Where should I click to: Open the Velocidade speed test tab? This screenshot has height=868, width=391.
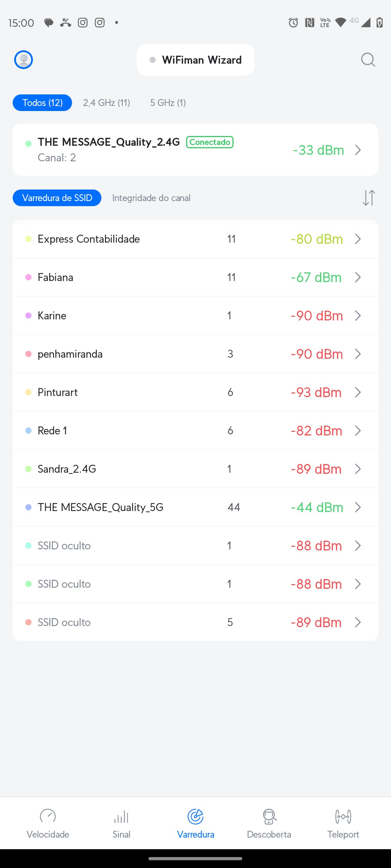[48, 823]
